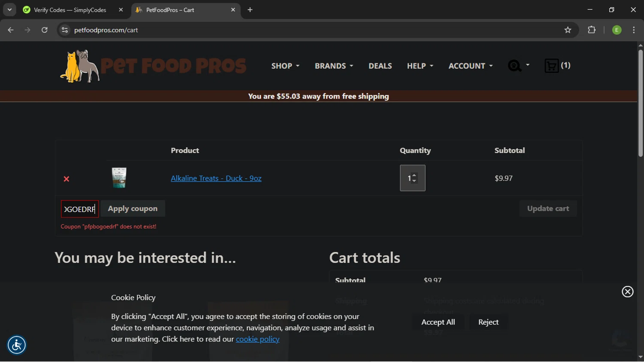Remove Alkaline Treats with the red X
Screen dimensions: 644x362
(67, 179)
